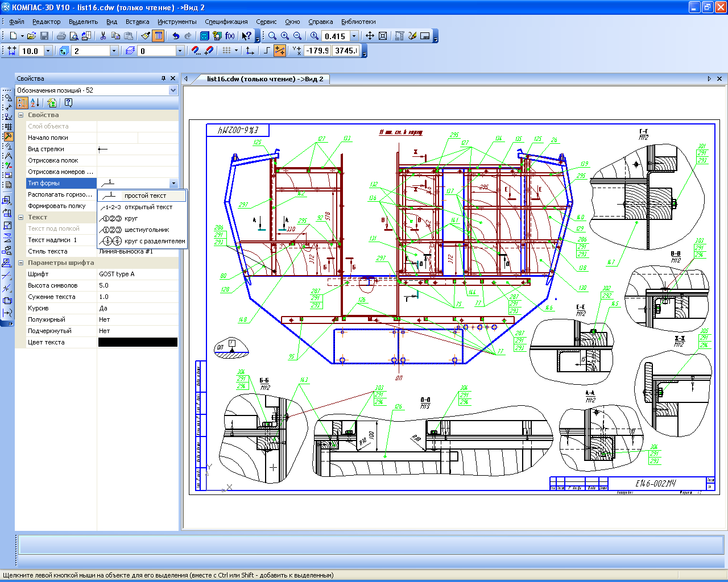728x582 pixels.
Task: Click the context help arrow-question icon
Action: click(x=247, y=36)
